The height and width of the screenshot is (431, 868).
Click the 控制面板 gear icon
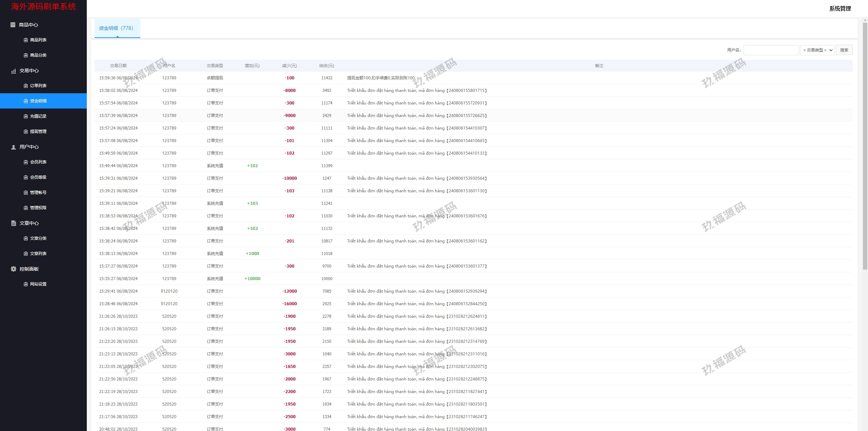pyautogui.click(x=14, y=269)
